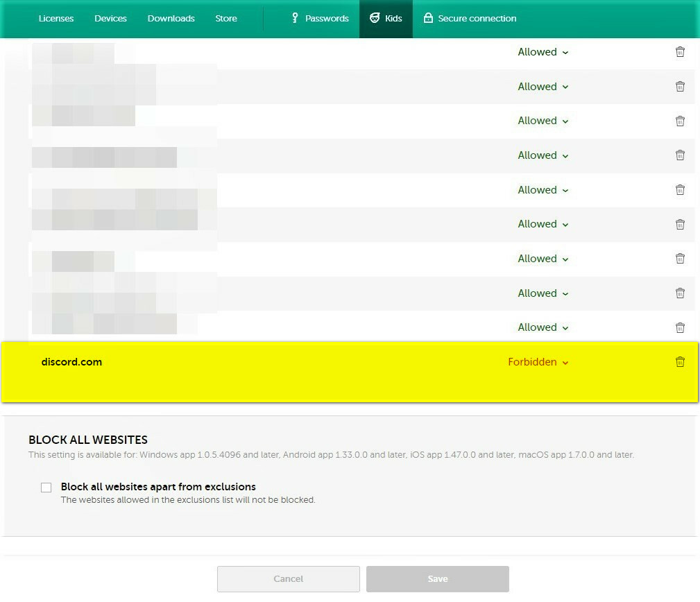
Task: Click the trash icon in the sixth Allowed row from top
Action: pyautogui.click(x=680, y=224)
